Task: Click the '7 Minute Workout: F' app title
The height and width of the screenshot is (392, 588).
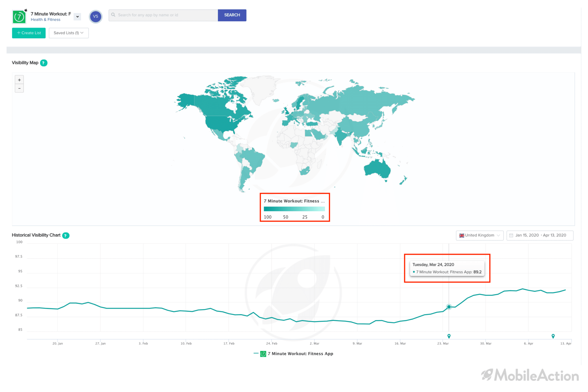Action: tap(51, 14)
